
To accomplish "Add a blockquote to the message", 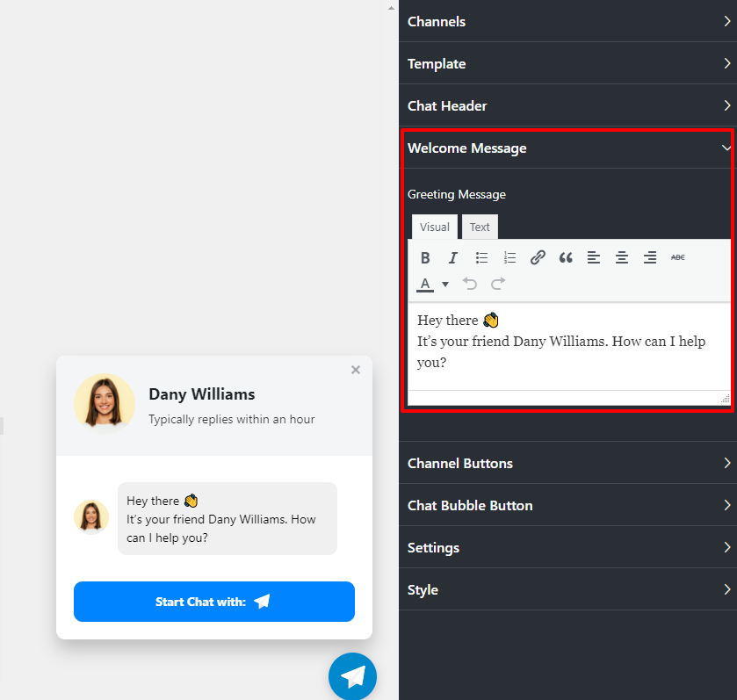I will click(x=566, y=257).
